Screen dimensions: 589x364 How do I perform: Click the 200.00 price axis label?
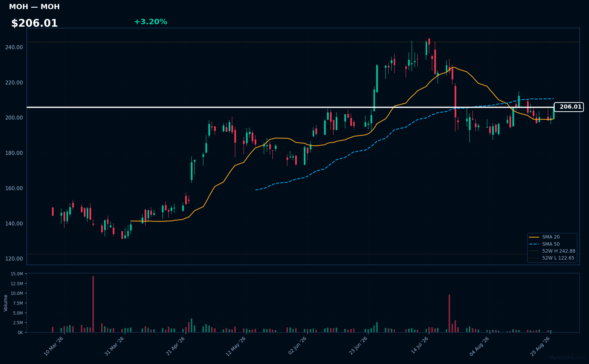click(14, 118)
